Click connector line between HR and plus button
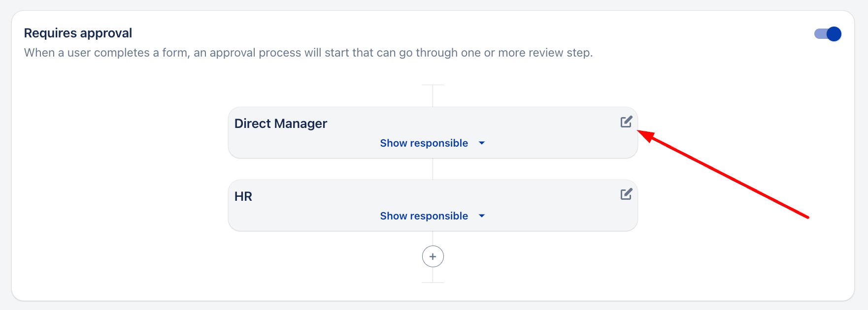The width and height of the screenshot is (868, 310). [x=433, y=238]
